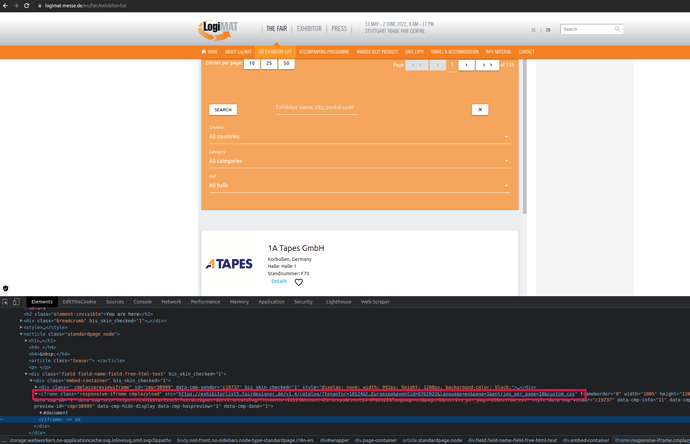This screenshot has width=690, height=444.
Task: Switch site language to DE
Action: [533, 30]
